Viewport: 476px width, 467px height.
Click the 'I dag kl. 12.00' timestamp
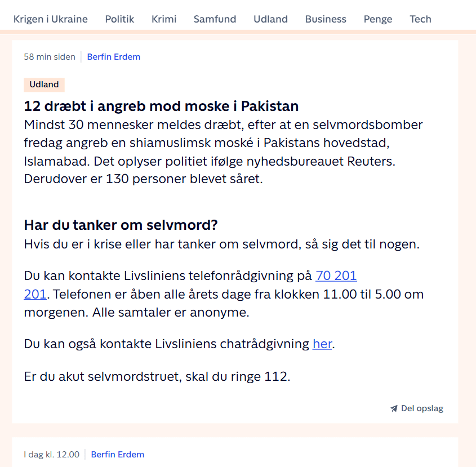coord(52,455)
